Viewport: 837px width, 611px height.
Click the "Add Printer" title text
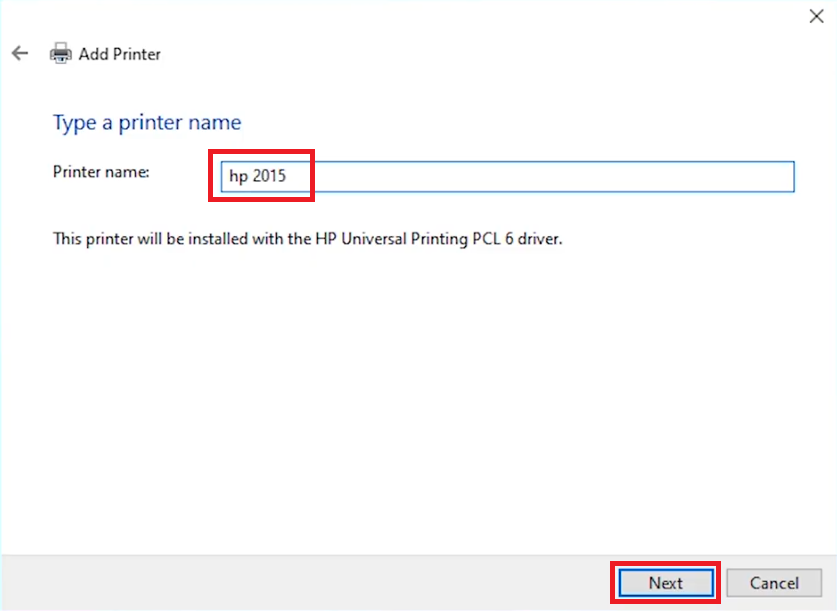[120, 54]
